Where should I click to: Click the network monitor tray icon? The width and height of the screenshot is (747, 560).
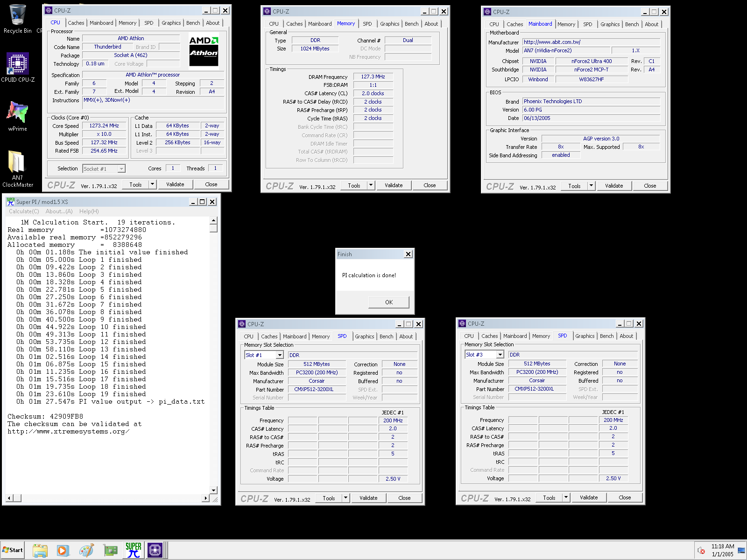coord(741,550)
